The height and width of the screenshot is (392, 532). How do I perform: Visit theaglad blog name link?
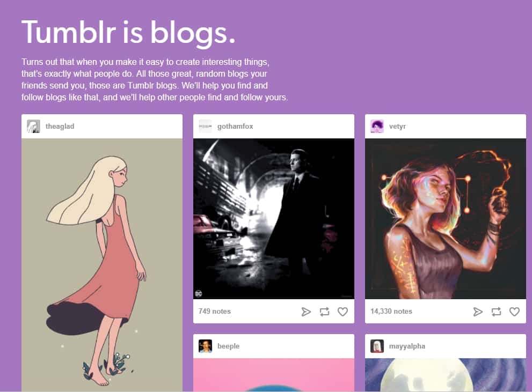coord(60,127)
